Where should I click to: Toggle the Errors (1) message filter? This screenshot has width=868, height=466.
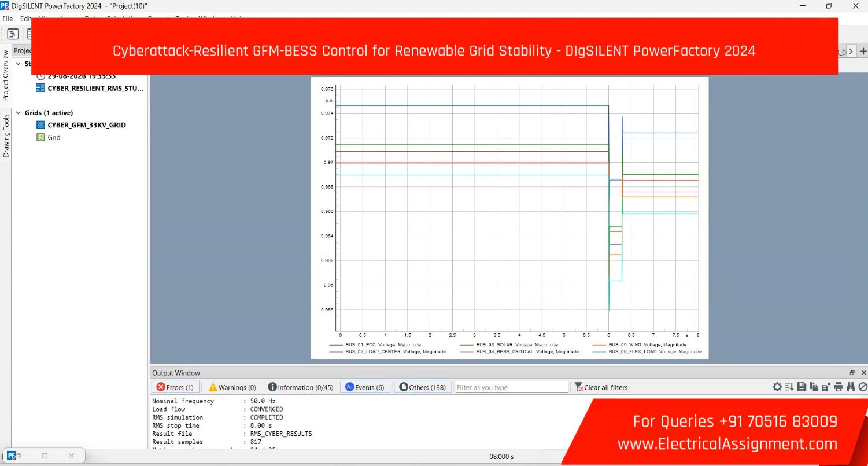175,387
